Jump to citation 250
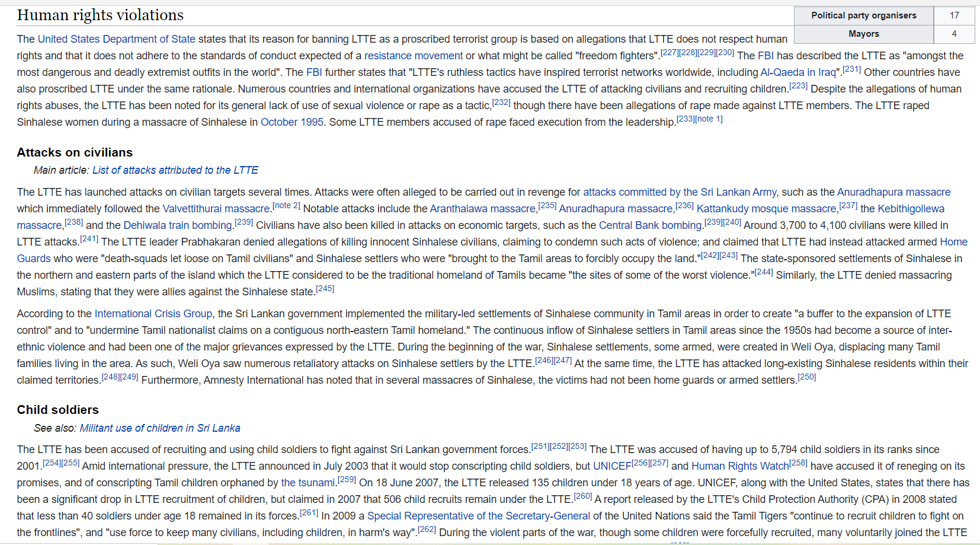Viewport: 980px width, 545px height. click(807, 377)
